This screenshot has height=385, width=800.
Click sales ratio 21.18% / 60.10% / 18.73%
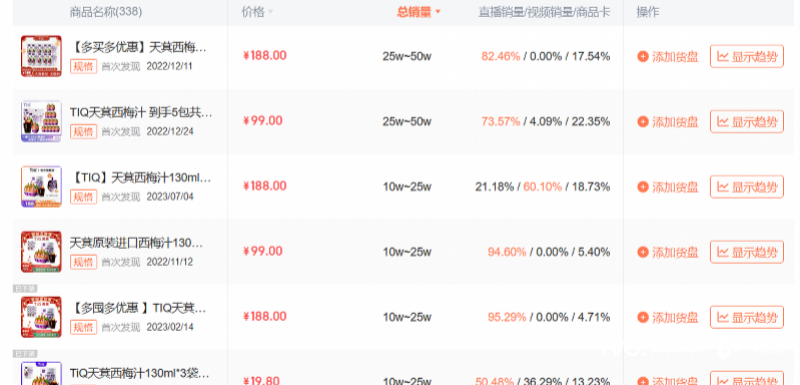point(543,187)
